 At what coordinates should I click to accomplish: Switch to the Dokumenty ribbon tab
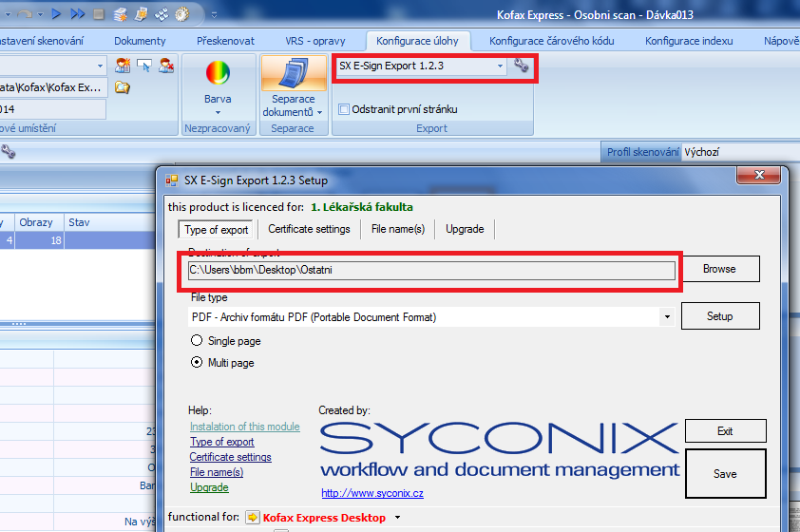pos(140,41)
